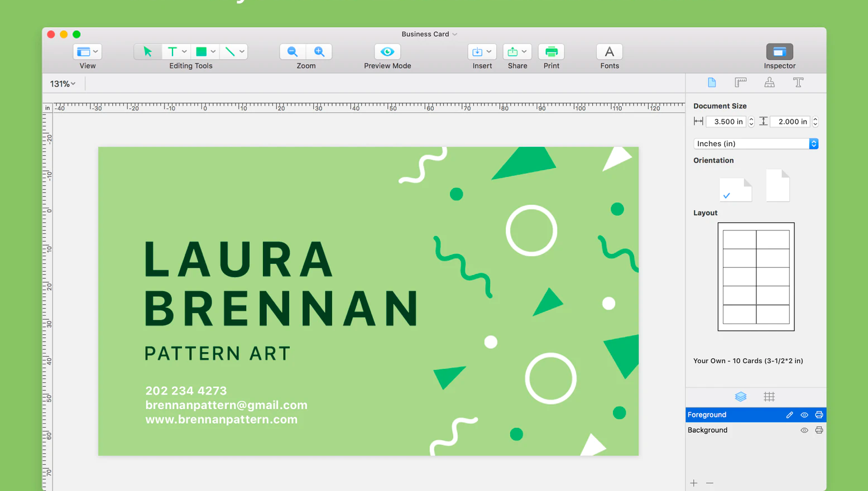The image size is (868, 491).
Task: Open the shape tool options arrow
Action: coord(213,51)
